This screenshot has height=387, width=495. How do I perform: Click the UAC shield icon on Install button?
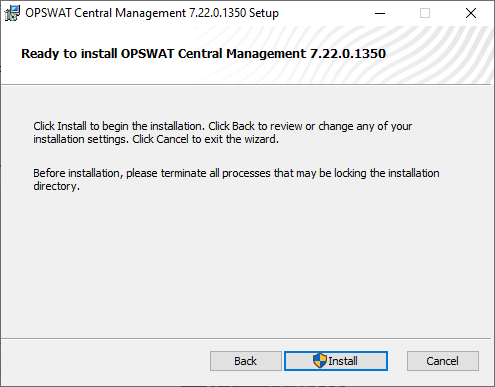tap(320, 361)
